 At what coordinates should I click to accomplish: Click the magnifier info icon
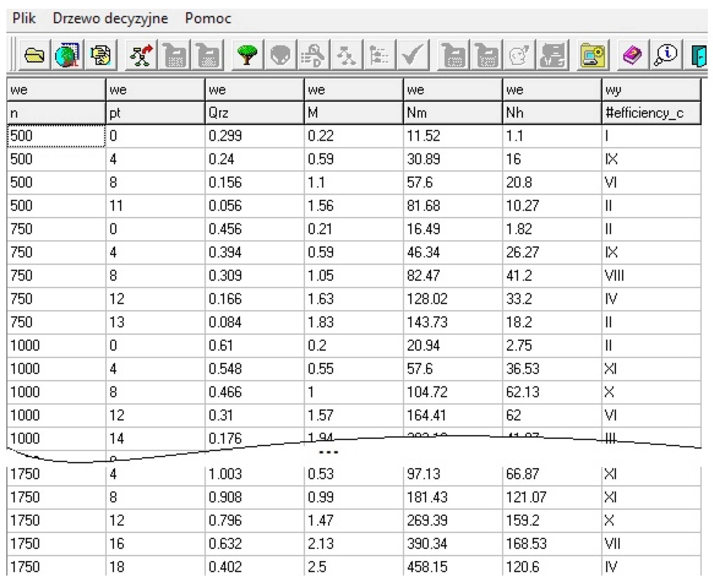[x=665, y=55]
